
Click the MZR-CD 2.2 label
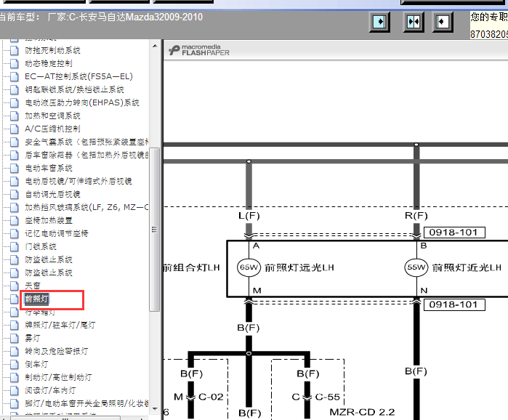click(362, 412)
